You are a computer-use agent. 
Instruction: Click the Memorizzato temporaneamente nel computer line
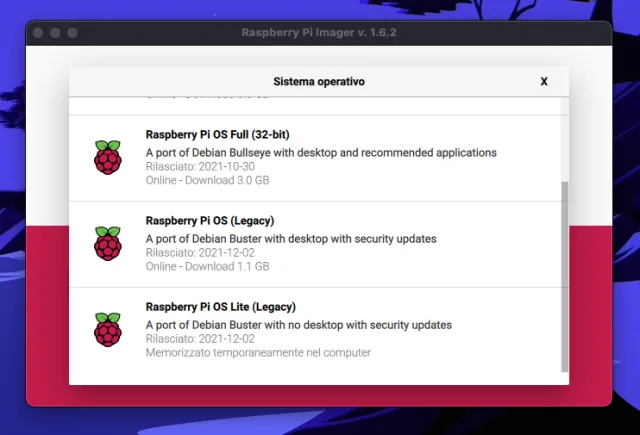point(258,352)
